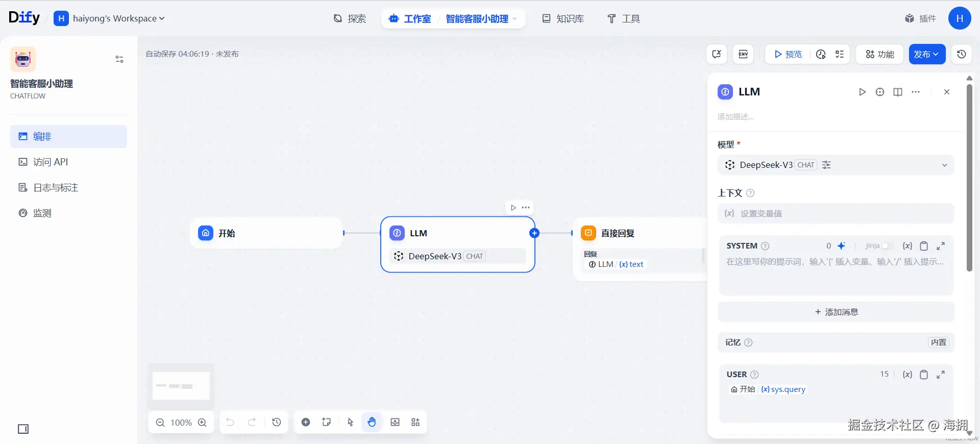The image size is (980, 444).
Task: Click the 添加描述 description field
Action: pyautogui.click(x=836, y=117)
